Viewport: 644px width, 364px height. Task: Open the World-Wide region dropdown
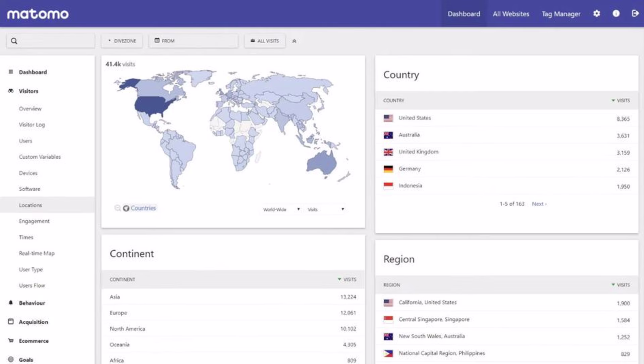point(281,209)
